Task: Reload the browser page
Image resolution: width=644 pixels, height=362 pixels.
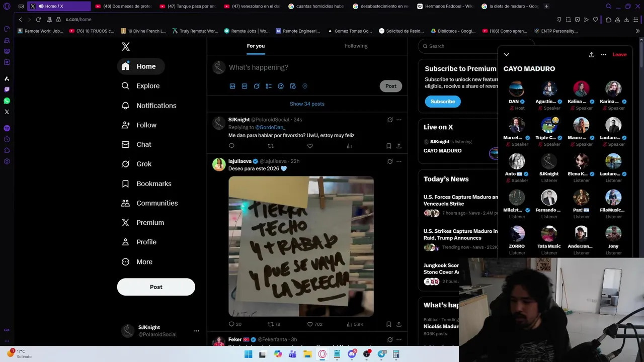Action: 38,19
